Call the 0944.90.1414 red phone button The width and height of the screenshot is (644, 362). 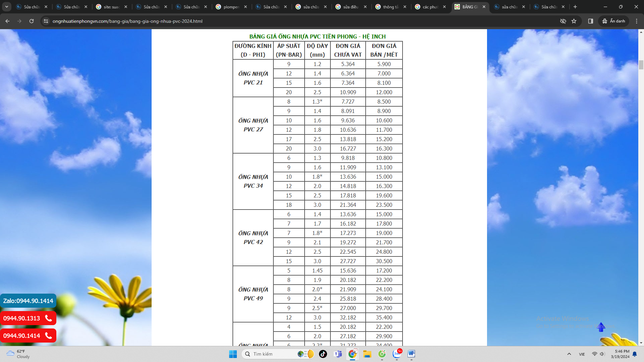[x=28, y=336]
